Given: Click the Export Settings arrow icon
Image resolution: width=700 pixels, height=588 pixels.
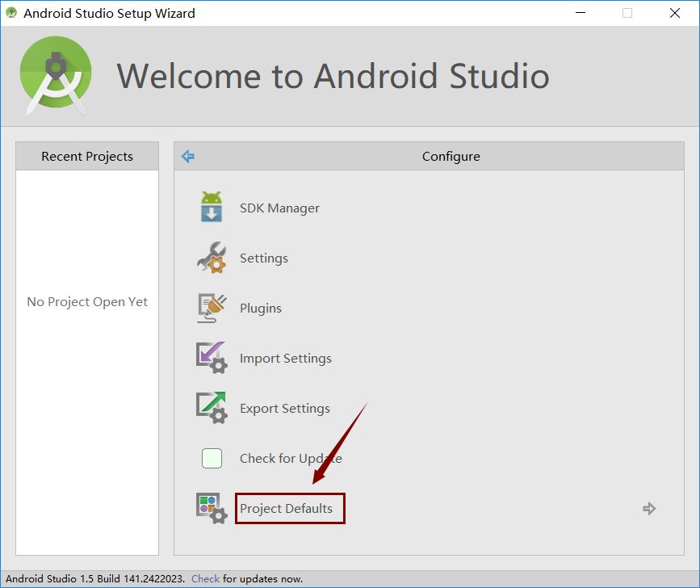Looking at the screenshot, I should click(x=212, y=408).
